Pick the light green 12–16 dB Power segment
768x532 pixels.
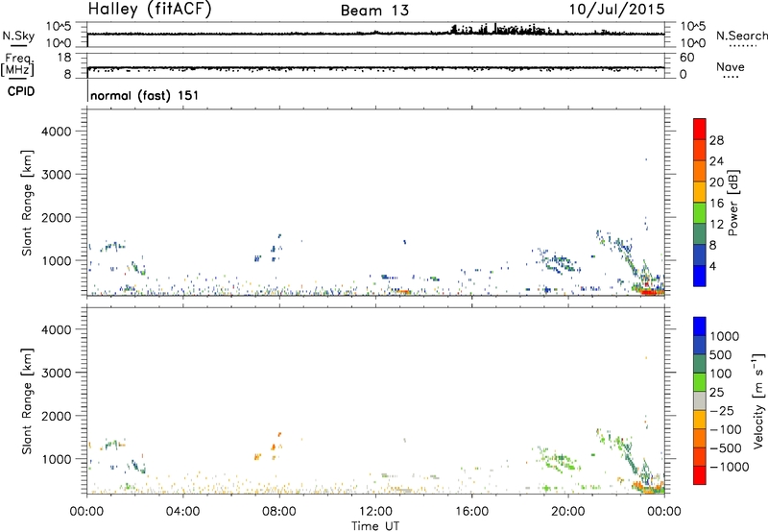point(700,213)
